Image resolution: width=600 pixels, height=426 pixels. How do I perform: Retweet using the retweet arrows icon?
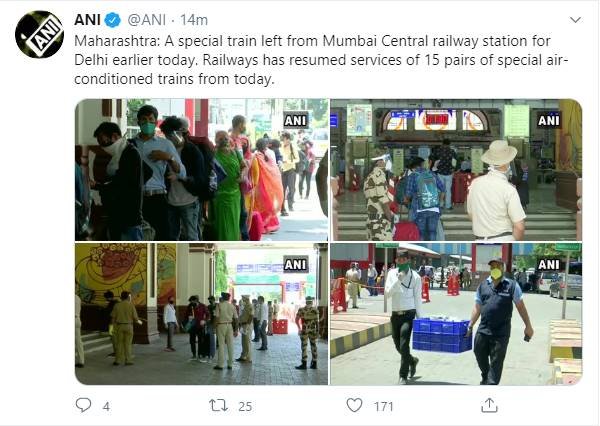218,405
